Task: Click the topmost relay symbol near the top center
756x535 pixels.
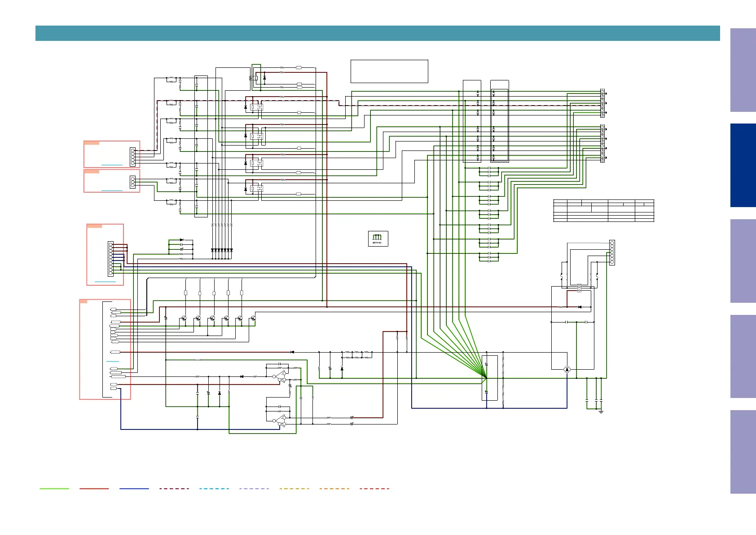Action: point(254,78)
